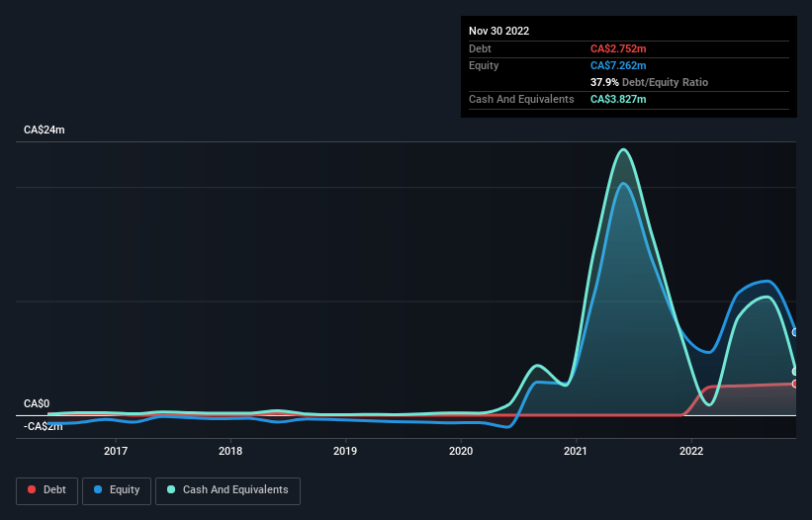The image size is (812, 520).
Task: Click Cash And Equivalents label in tooltip
Action: (x=521, y=99)
